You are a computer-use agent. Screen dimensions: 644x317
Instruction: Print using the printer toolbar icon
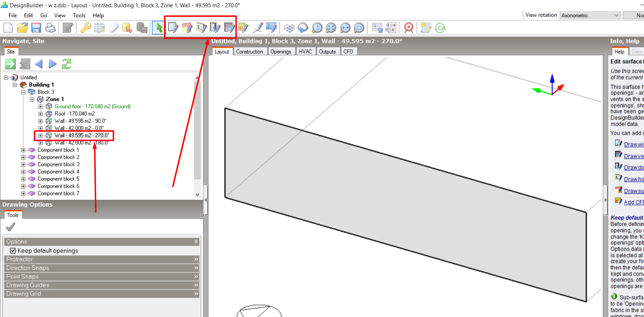(50, 28)
